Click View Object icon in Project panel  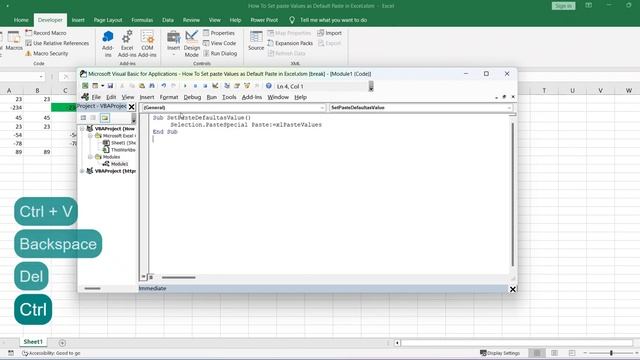tap(93, 118)
